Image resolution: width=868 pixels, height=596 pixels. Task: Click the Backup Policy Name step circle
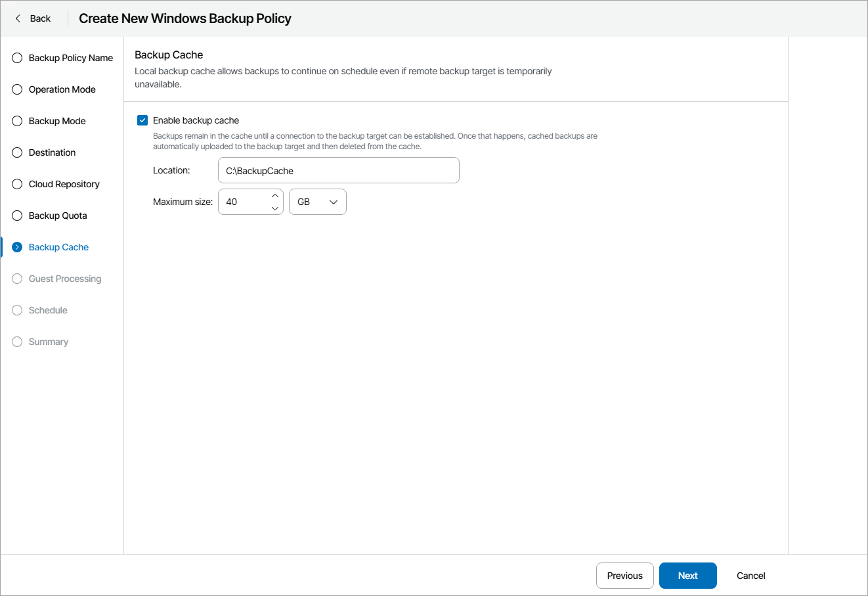pyautogui.click(x=17, y=58)
